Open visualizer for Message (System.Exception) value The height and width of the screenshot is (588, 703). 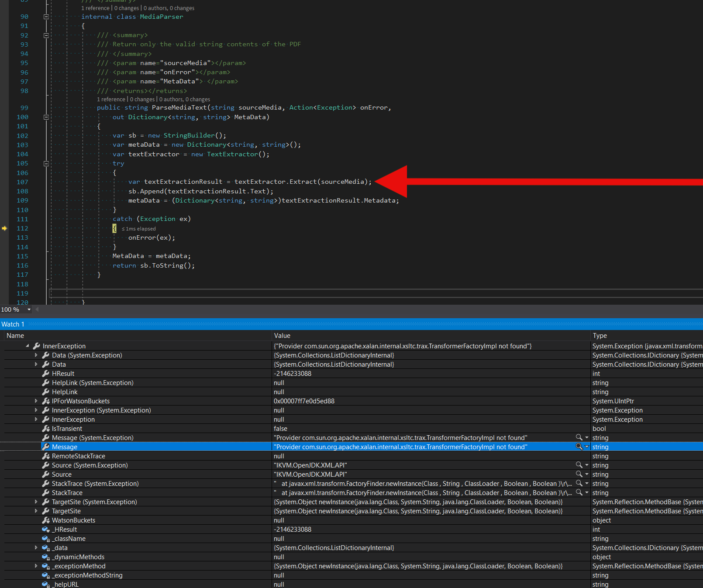(579, 437)
